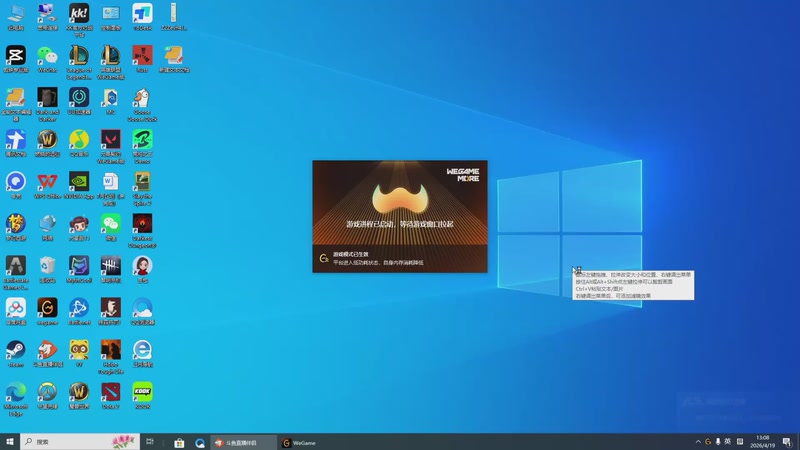Launch the League of Legends shortcut
This screenshot has width=800, height=450.
[x=79, y=62]
